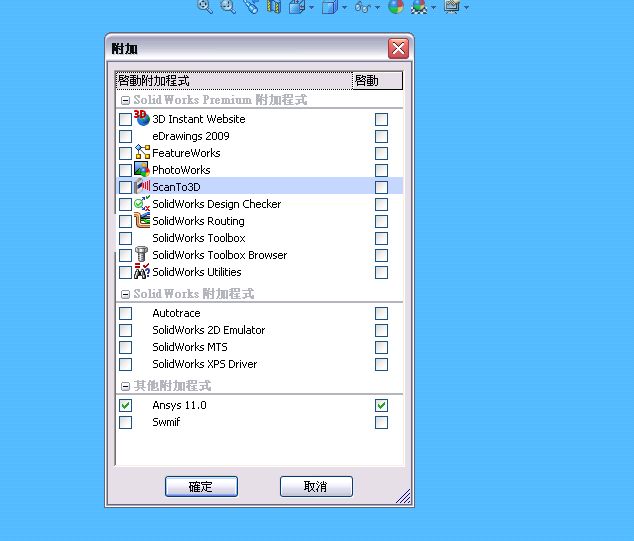Click the ScanTo3D icon
Viewport: 634px width, 541px height.
point(142,186)
